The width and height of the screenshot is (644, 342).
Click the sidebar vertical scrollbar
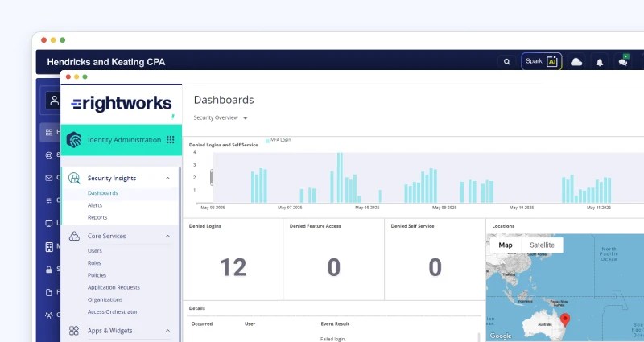point(180,254)
